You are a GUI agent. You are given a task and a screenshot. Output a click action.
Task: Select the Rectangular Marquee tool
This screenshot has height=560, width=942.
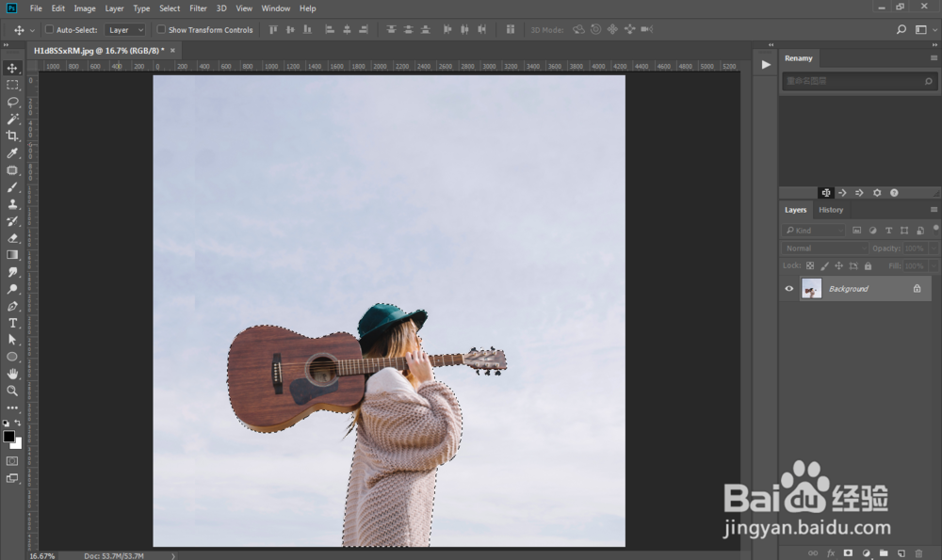click(x=12, y=85)
